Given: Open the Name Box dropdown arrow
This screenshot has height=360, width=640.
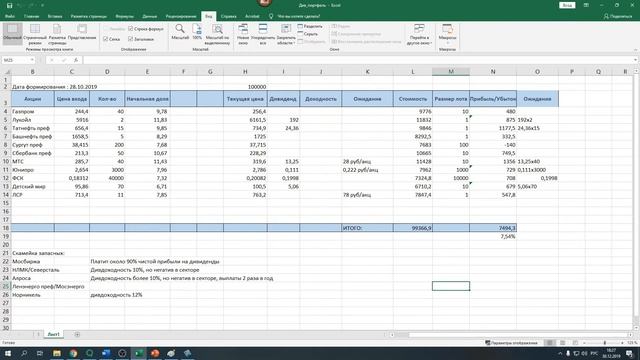Looking at the screenshot, I should coord(32,60).
